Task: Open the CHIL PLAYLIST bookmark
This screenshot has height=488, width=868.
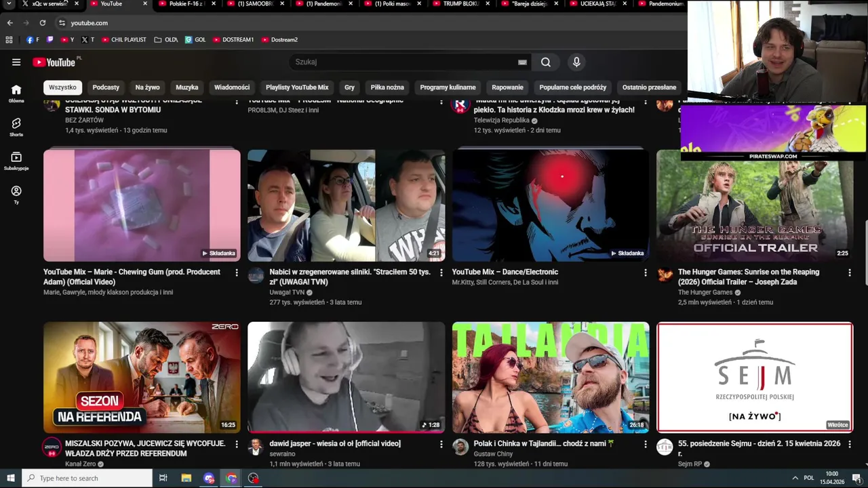Action: click(124, 39)
